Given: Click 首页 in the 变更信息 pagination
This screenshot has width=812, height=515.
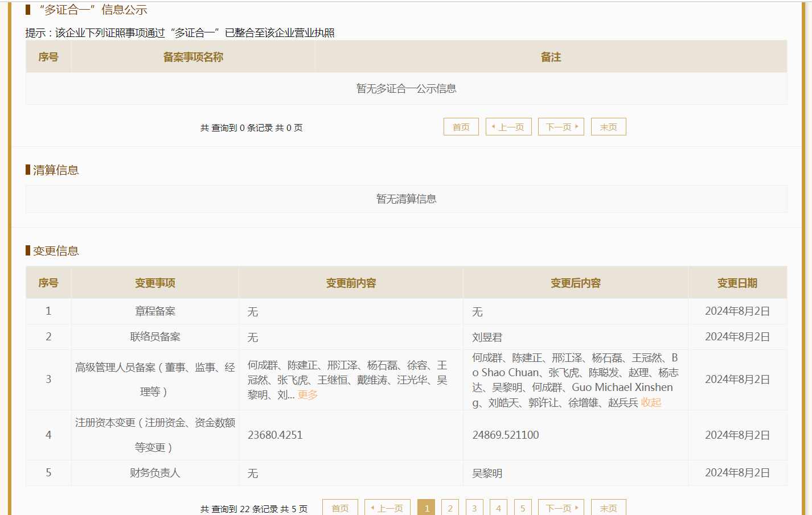Looking at the screenshot, I should click(x=340, y=508).
